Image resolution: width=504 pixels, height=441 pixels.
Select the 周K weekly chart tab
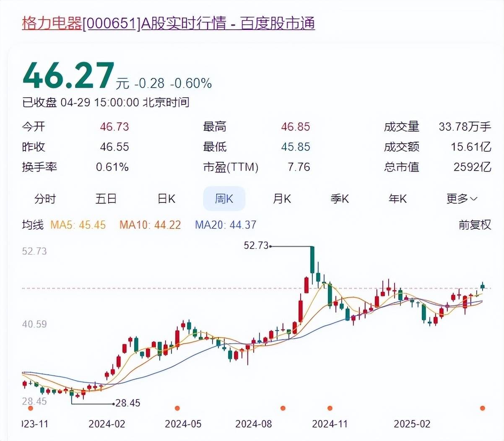[x=224, y=199]
